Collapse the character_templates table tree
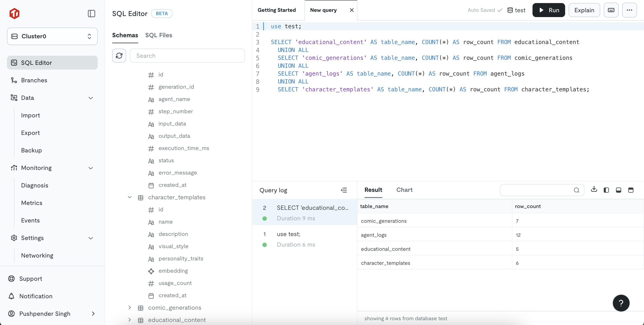This screenshot has width=644, height=325. (x=129, y=197)
